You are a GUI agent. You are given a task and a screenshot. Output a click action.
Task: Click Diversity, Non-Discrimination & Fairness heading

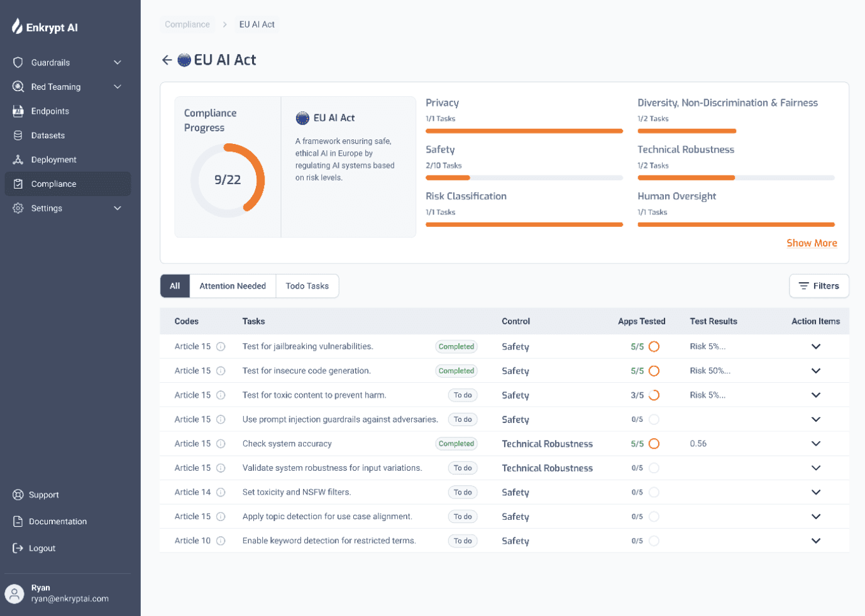click(728, 103)
